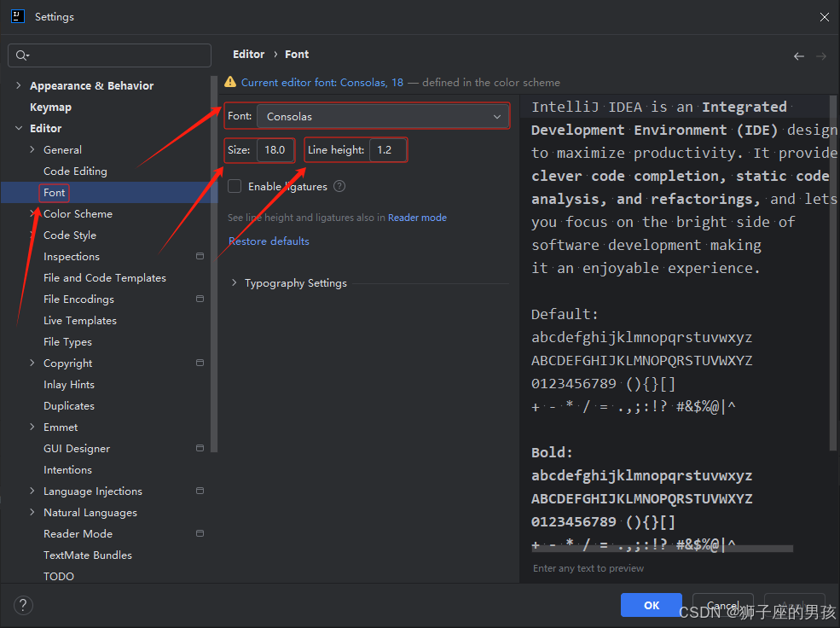Click the search magnifier icon in settings search
Image resolution: width=840 pixels, height=628 pixels.
tap(22, 55)
